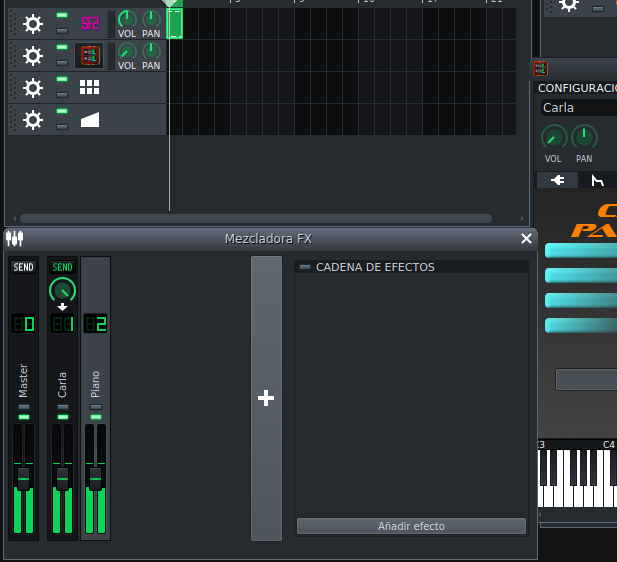Select the Master channel via LCD number 0
The image size is (617, 562).
click(x=24, y=324)
